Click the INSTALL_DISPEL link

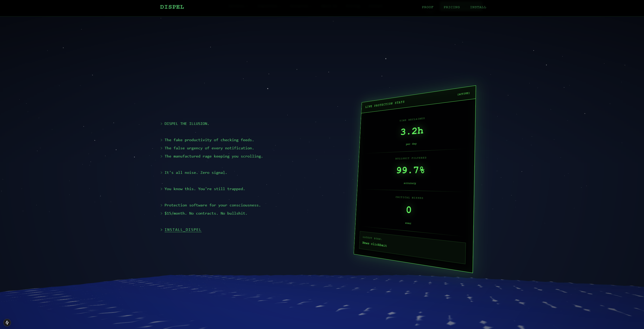pos(183,230)
